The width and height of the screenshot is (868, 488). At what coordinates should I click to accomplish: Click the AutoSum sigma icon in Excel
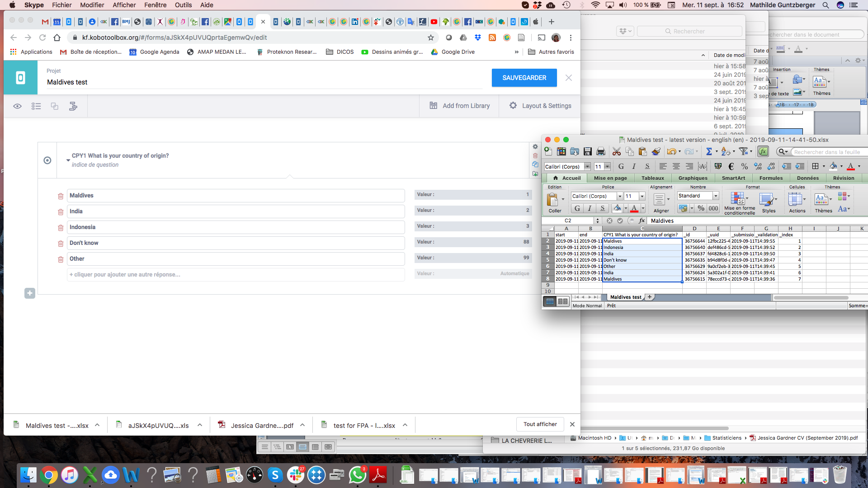pos(710,152)
